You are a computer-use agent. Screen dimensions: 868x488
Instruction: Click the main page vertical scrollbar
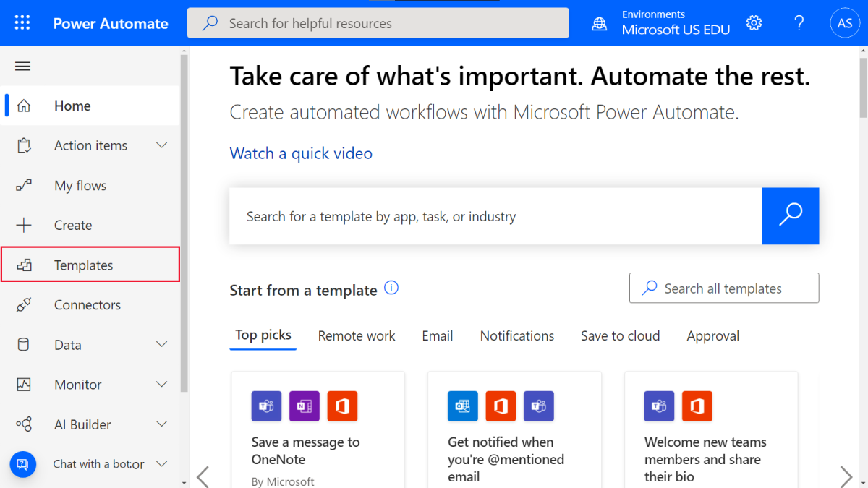[x=863, y=87]
